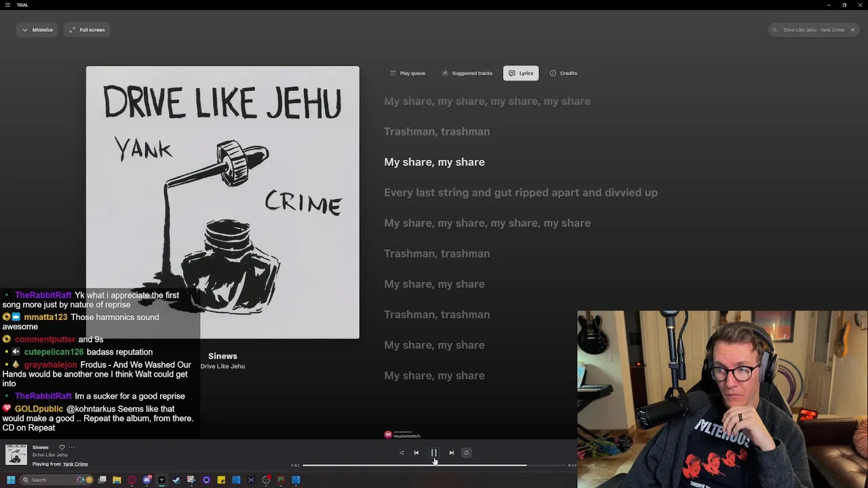The image size is (868, 488).
Task: Click the search field showing Drive Like Jehu
Action: click(x=814, y=30)
